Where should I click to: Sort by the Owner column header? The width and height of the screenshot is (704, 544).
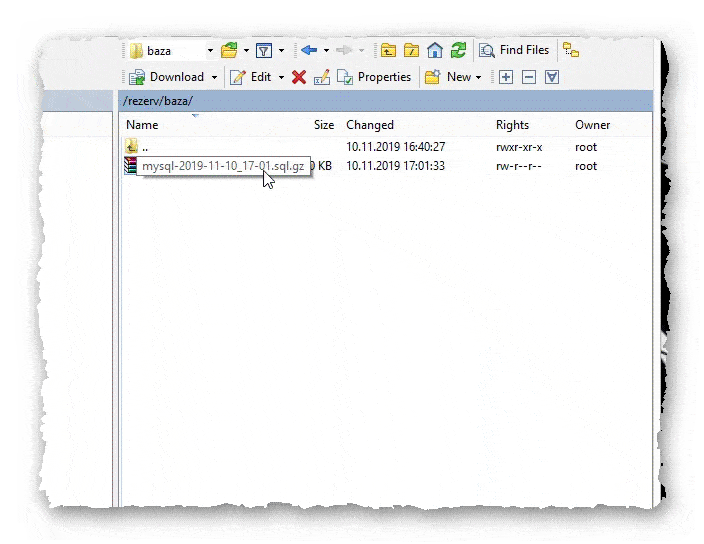[x=593, y=125]
